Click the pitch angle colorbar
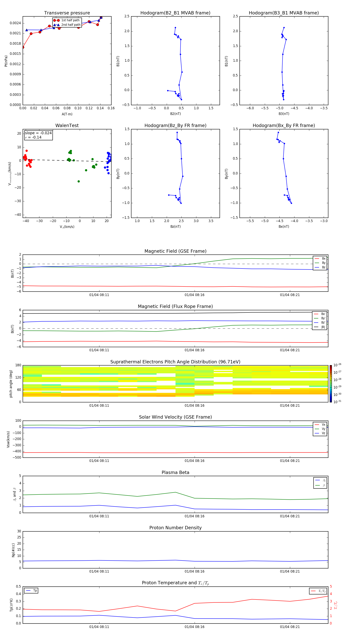This screenshot has width=351, height=644. click(331, 384)
